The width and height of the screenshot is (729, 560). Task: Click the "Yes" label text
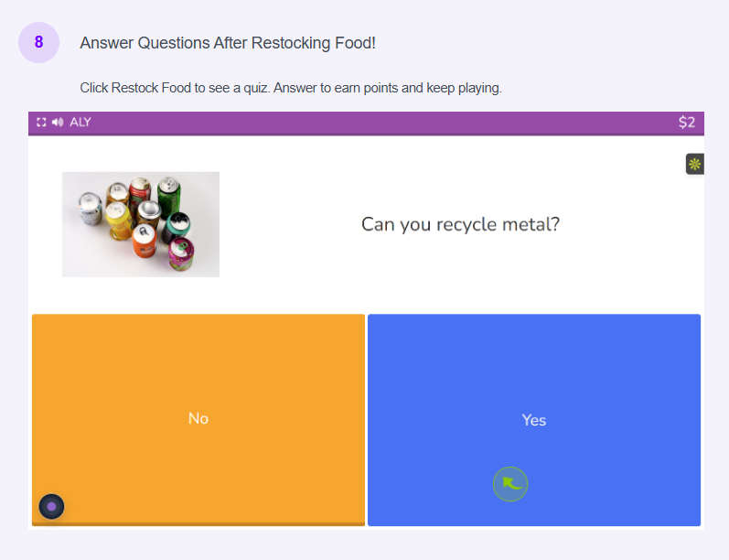[x=534, y=420]
